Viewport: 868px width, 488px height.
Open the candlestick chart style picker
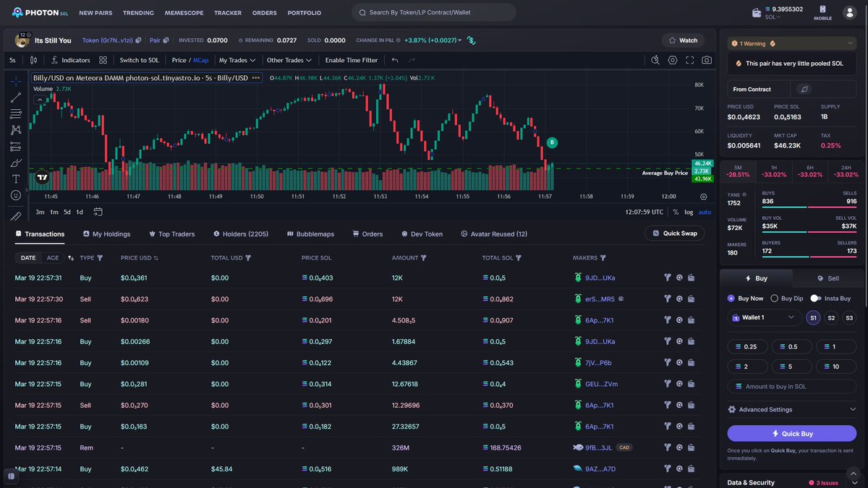pos(33,60)
